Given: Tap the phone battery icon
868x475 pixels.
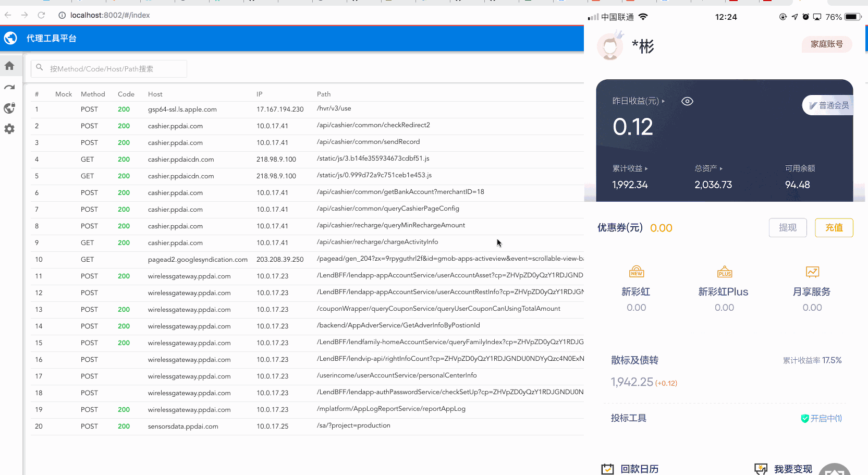Looking at the screenshot, I should (853, 17).
